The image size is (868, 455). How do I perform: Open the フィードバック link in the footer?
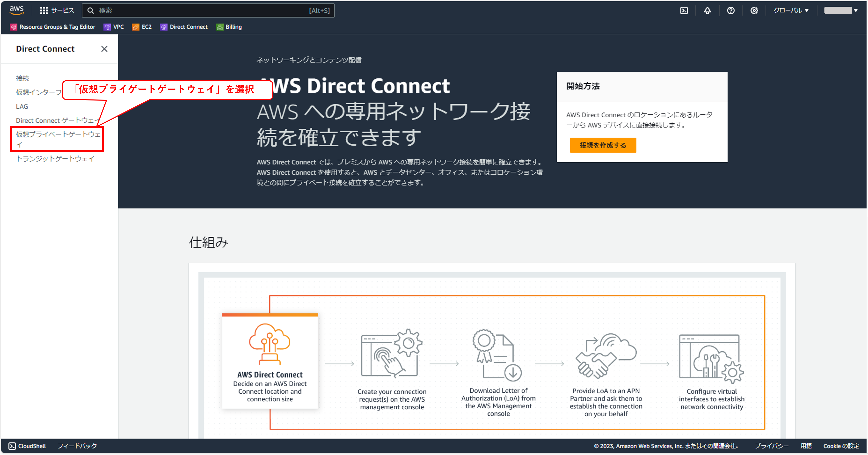click(x=77, y=446)
